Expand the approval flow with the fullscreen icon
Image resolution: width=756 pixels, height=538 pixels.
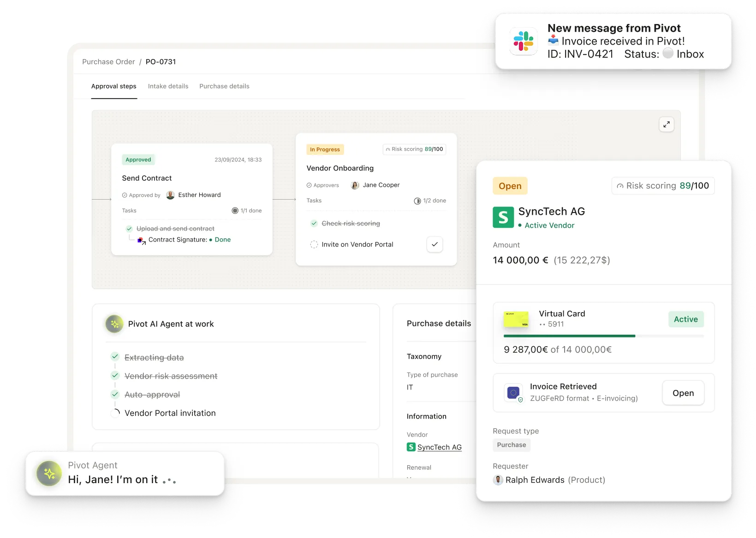666,124
